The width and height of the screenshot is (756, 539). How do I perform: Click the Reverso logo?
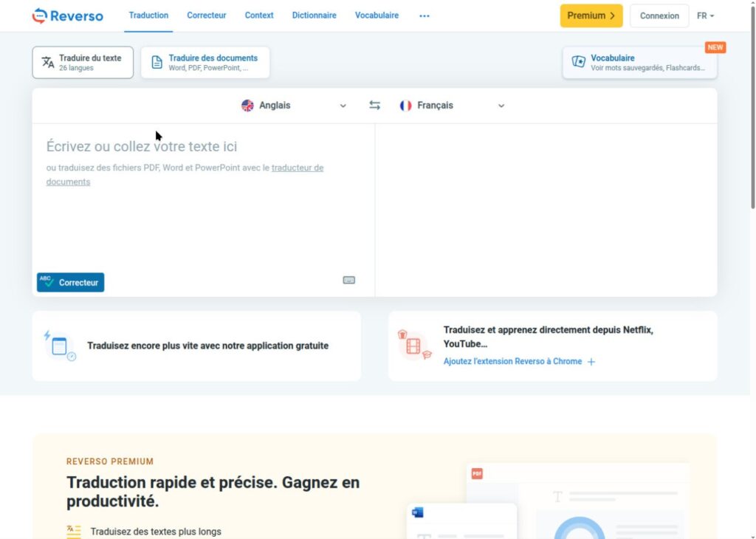(67, 16)
